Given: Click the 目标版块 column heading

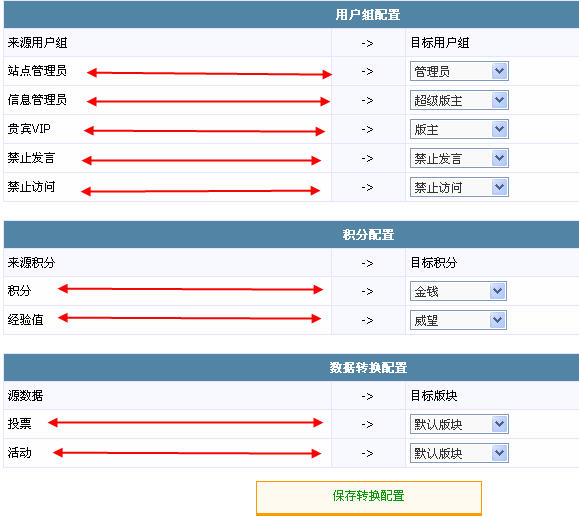Looking at the screenshot, I should tap(434, 396).
